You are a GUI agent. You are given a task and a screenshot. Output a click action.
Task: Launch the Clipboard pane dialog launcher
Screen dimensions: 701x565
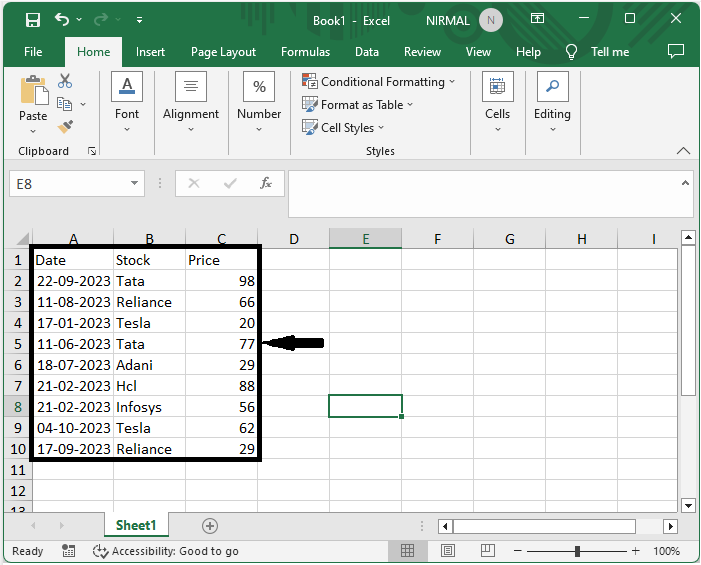(x=92, y=151)
